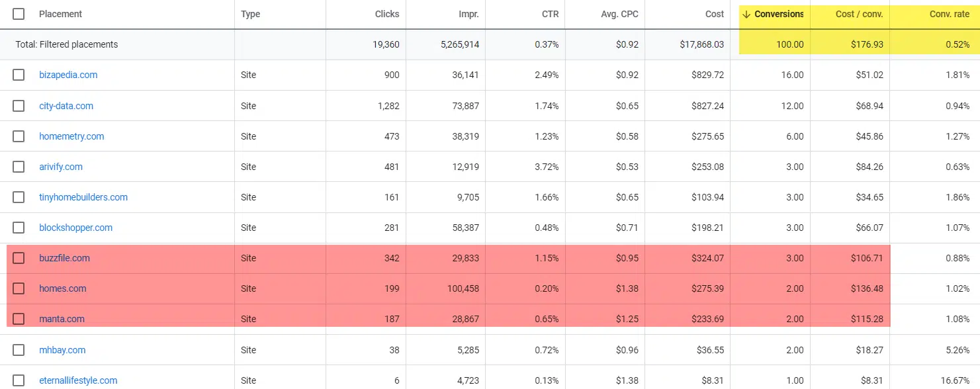Mark the manta.com row checkbox
Image resolution: width=980 pixels, height=389 pixels.
click(19, 319)
